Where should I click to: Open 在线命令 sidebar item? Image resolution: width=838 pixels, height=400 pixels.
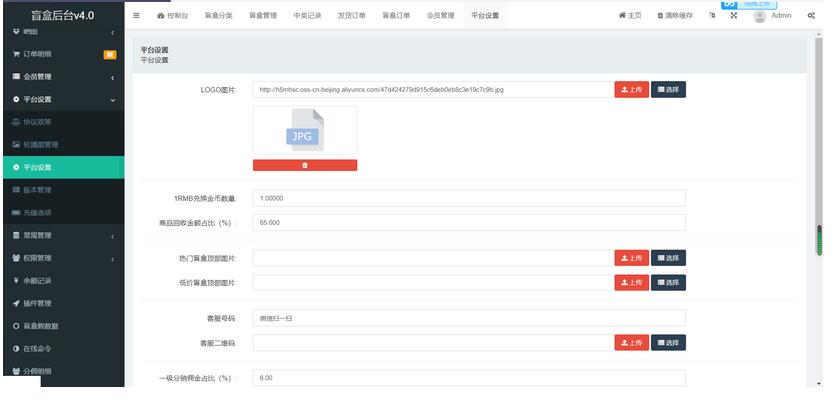pyautogui.click(x=64, y=348)
